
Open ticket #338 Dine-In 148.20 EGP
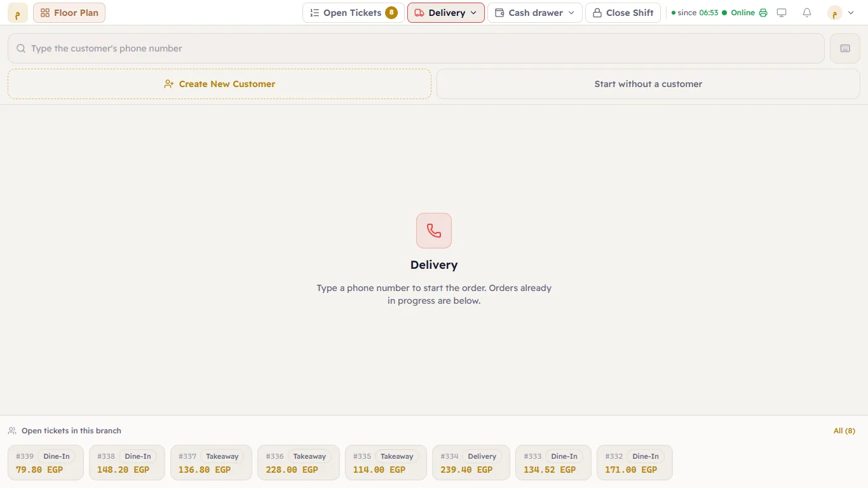[127, 463]
